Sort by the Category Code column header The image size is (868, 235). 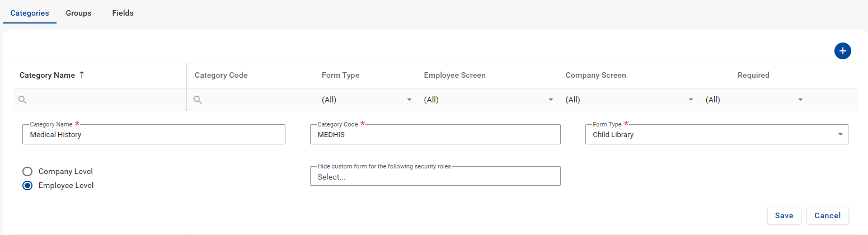coord(221,75)
